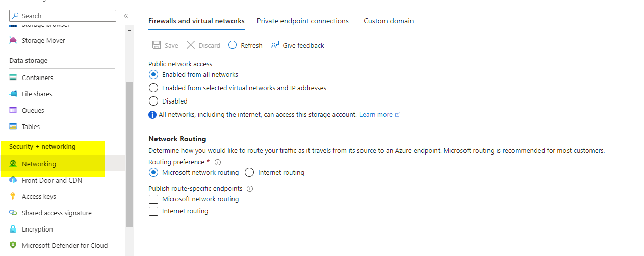Select Disabled public network access
The image size is (644, 256).
tap(153, 101)
